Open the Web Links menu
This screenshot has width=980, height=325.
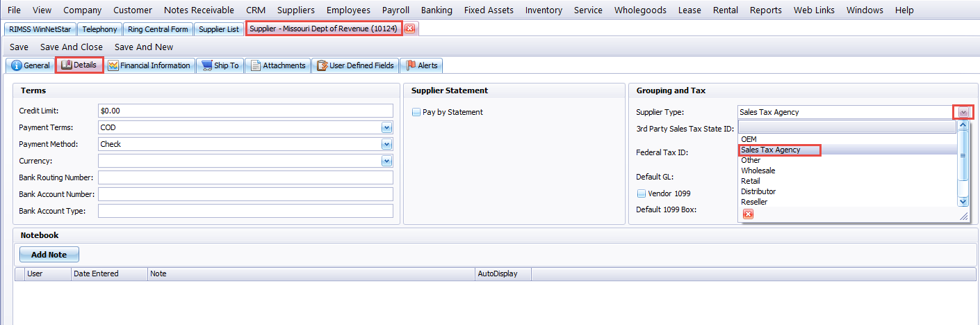coord(812,10)
